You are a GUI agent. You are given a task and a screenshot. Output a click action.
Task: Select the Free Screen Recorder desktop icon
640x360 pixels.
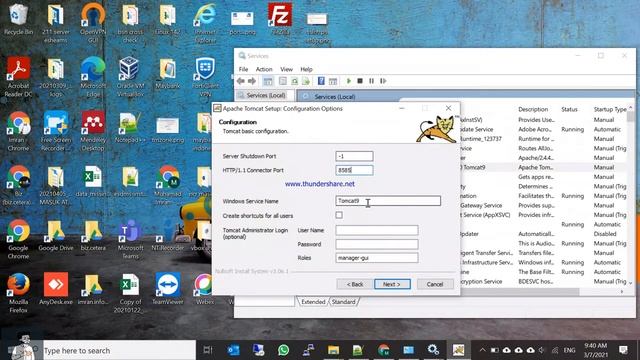tap(56, 131)
